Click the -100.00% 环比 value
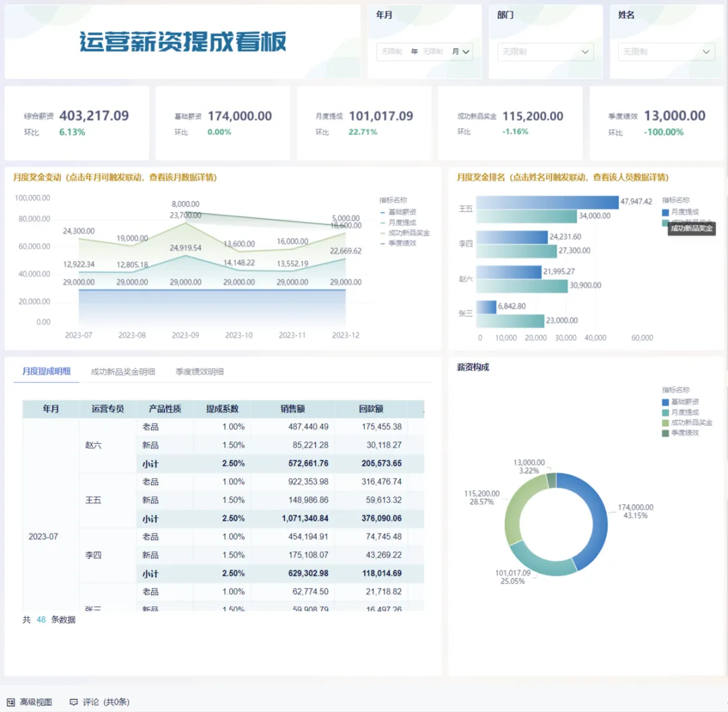Image resolution: width=728 pixels, height=712 pixels. click(663, 132)
